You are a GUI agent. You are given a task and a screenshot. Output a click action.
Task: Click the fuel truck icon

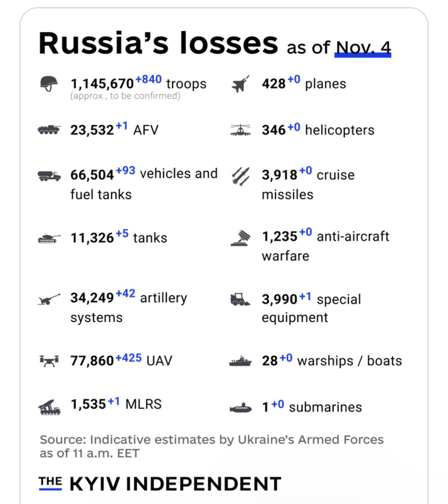point(49,176)
